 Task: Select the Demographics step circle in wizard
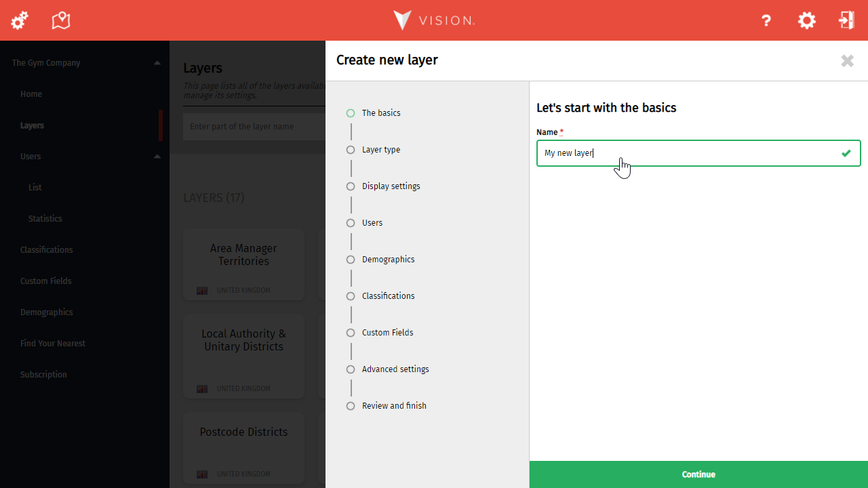(351, 260)
